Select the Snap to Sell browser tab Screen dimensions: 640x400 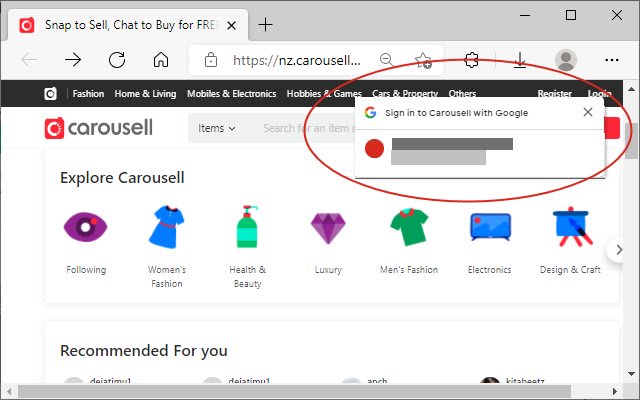(x=128, y=25)
